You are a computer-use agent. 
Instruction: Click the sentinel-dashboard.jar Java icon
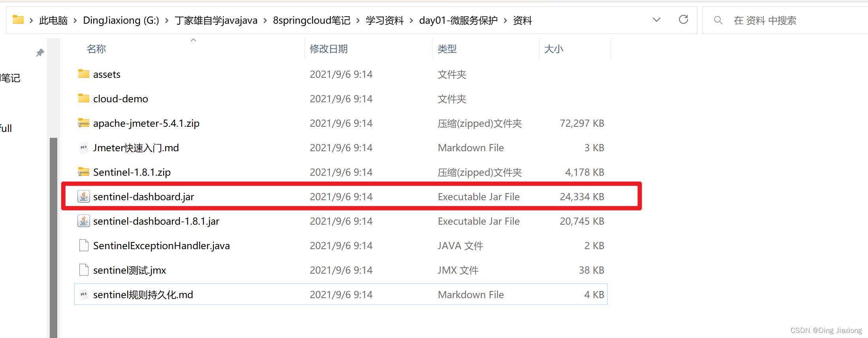(x=83, y=196)
